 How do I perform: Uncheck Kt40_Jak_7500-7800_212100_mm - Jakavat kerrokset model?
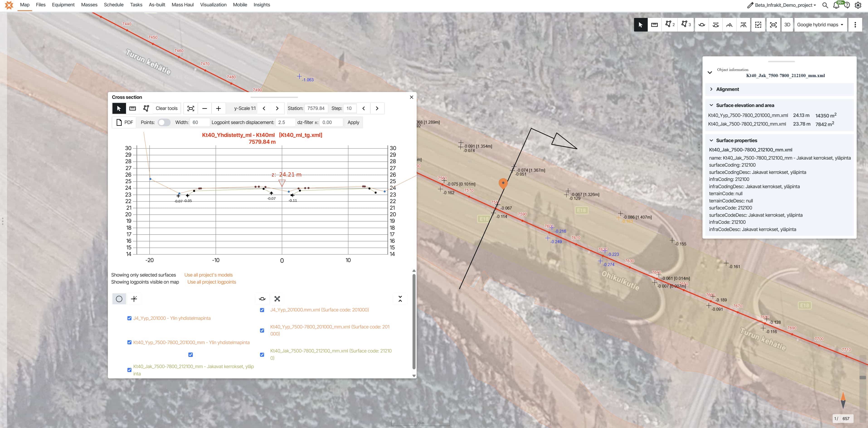(129, 370)
